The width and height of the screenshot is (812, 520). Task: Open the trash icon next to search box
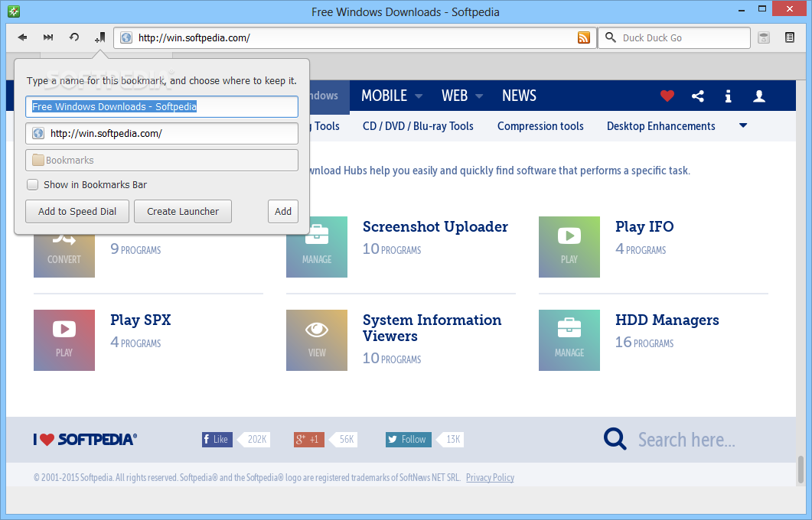(763, 37)
